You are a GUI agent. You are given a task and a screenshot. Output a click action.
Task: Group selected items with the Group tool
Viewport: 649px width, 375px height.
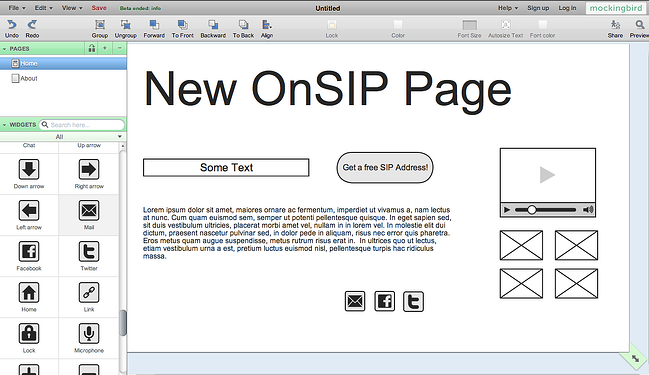100,24
